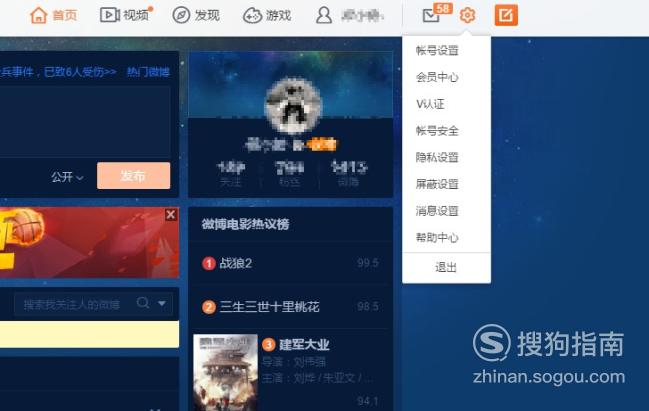Select 隐私设置 from settings menu
Screen dimensions: 649x411
coord(437,157)
